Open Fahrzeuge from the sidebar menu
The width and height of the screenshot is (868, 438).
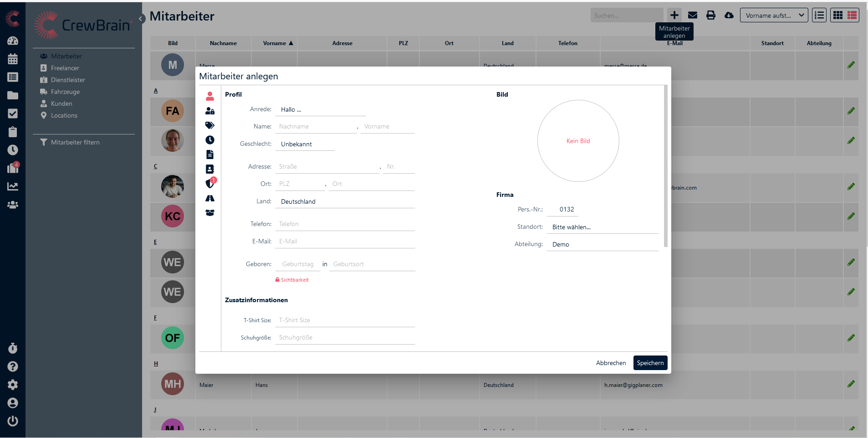65,92
